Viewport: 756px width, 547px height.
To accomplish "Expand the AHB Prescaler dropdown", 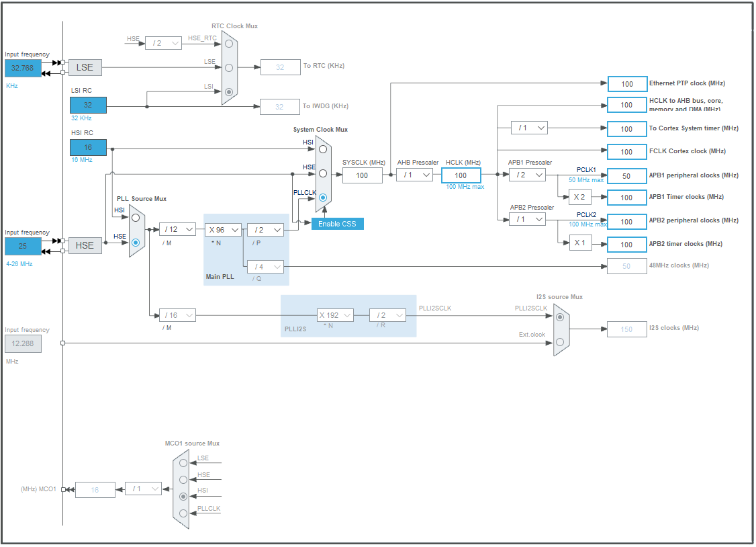I will [414, 175].
